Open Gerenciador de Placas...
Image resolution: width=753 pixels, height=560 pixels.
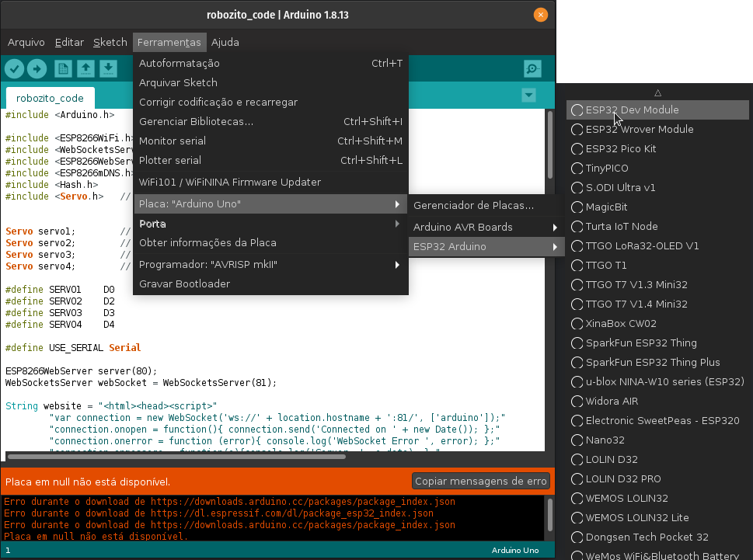[486, 206]
